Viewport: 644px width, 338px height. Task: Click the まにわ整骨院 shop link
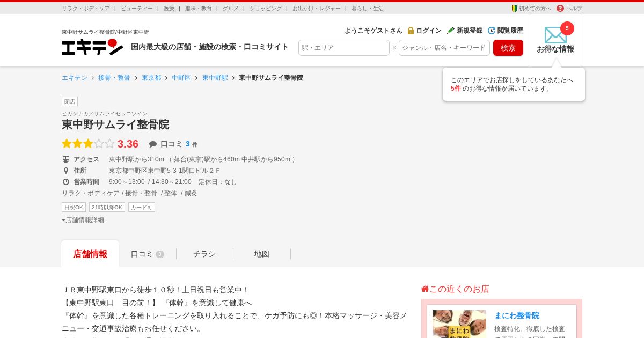tap(517, 315)
